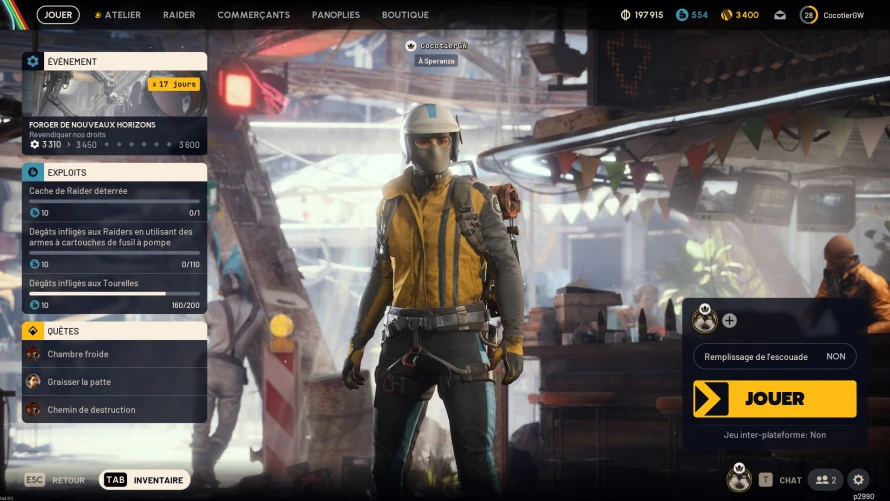Click the Événement gear icon header
This screenshot has height=501, width=890.
[x=33, y=61]
